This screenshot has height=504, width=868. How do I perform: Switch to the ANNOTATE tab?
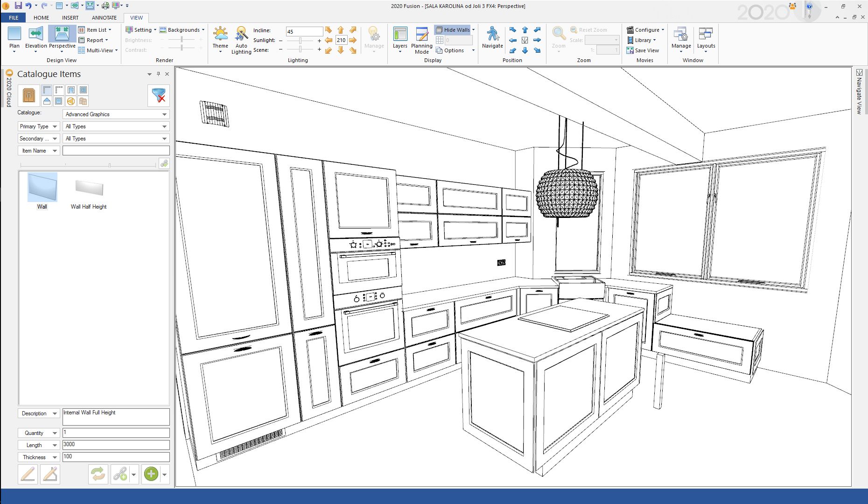[x=104, y=18]
